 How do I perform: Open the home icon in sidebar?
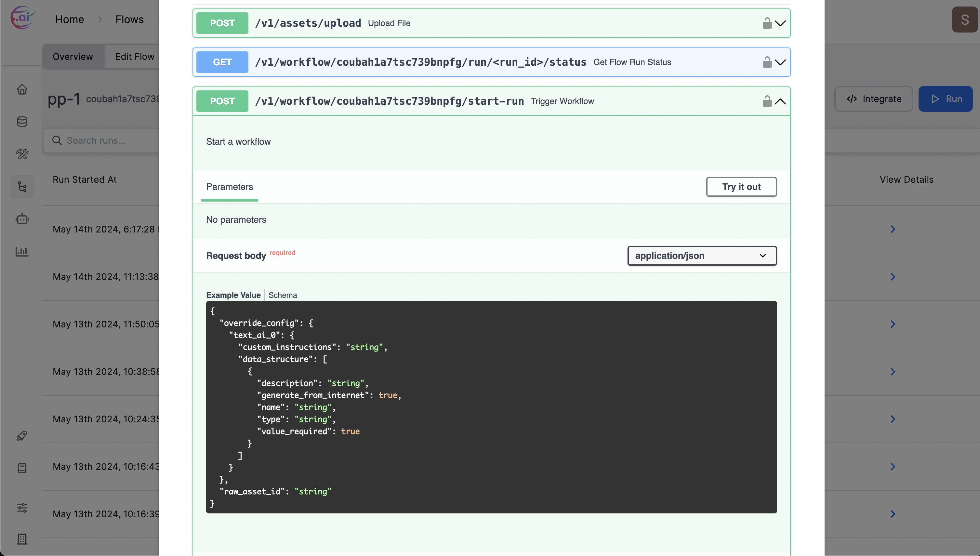(x=22, y=89)
